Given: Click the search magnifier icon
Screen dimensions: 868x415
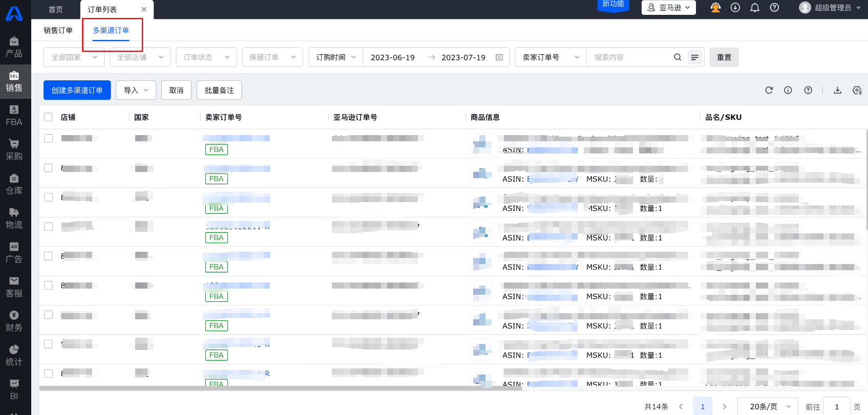Looking at the screenshot, I should point(678,57).
